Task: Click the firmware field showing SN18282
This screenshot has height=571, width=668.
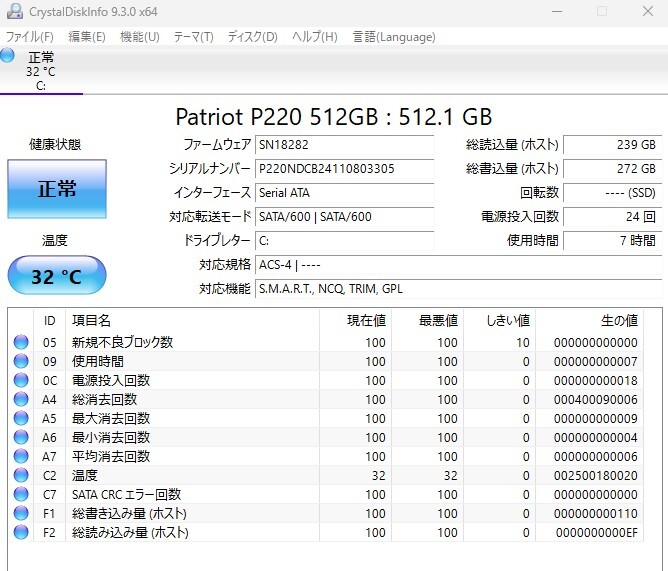Action: tap(344, 145)
